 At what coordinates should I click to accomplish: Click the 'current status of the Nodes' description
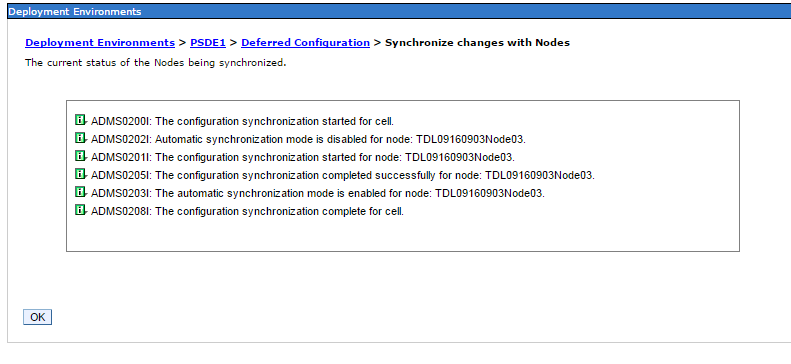click(x=156, y=64)
